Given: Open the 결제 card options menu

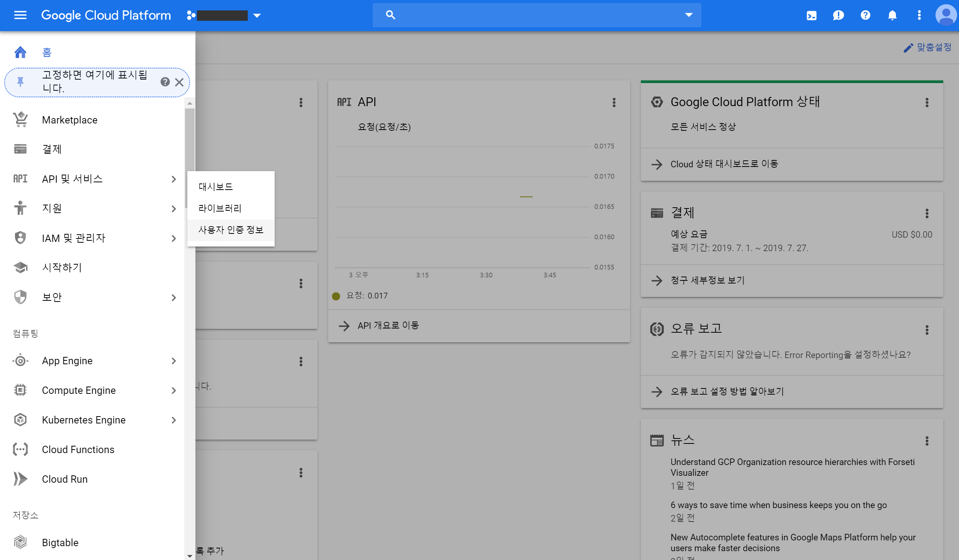Looking at the screenshot, I should pyautogui.click(x=927, y=213).
